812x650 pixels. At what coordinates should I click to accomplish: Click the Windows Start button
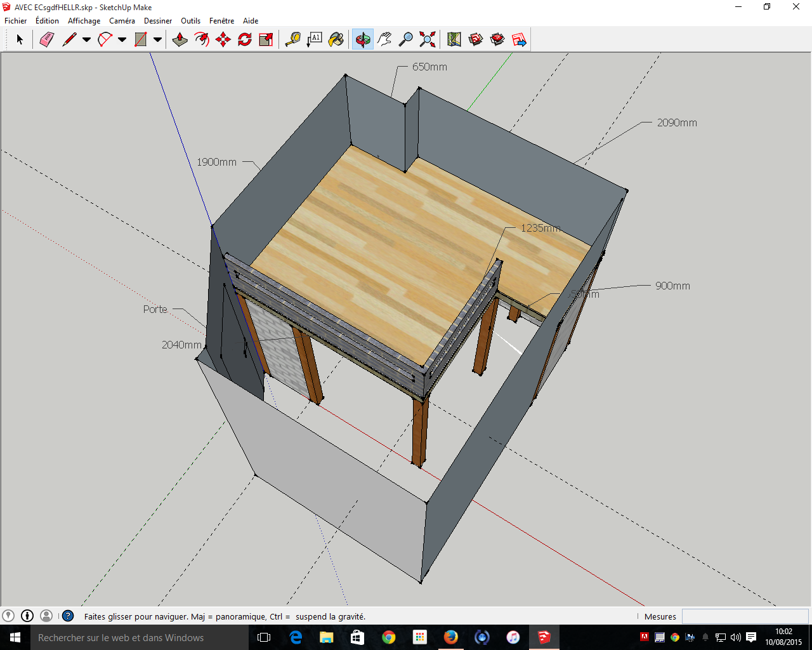coord(15,637)
